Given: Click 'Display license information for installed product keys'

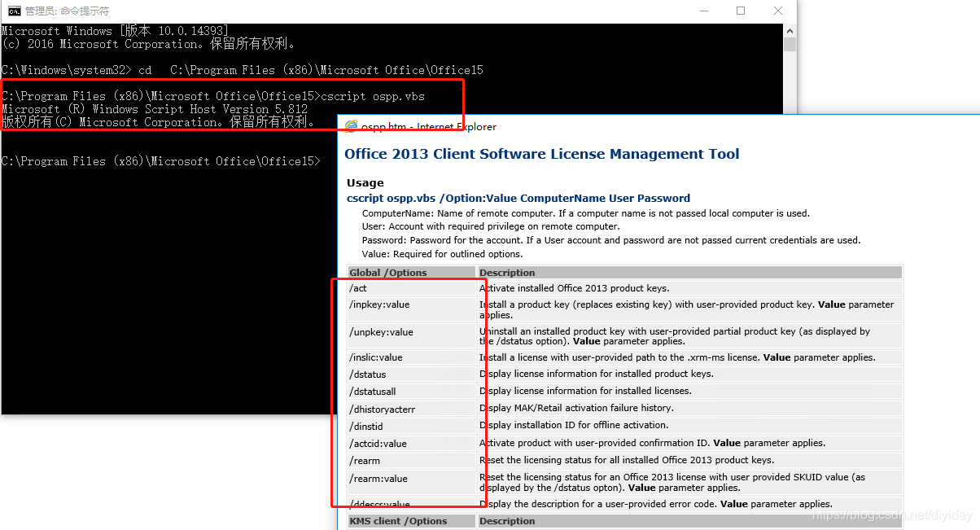Looking at the screenshot, I should tap(689, 375).
